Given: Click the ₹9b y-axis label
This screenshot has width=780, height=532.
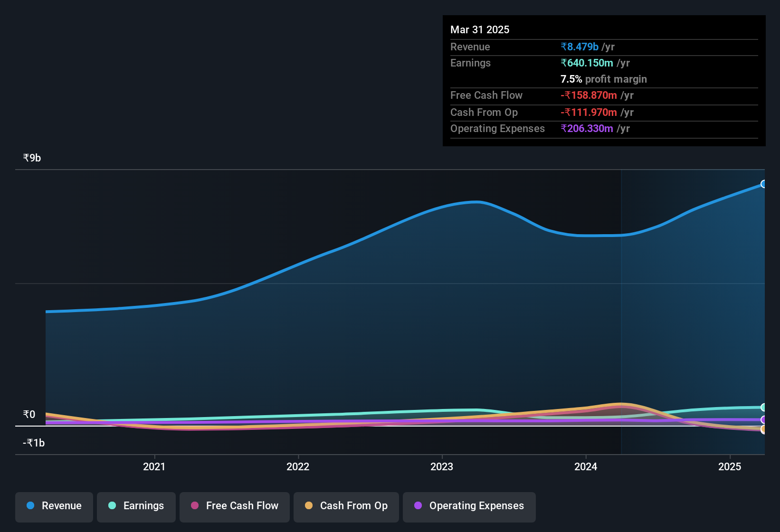Looking at the screenshot, I should [x=32, y=158].
